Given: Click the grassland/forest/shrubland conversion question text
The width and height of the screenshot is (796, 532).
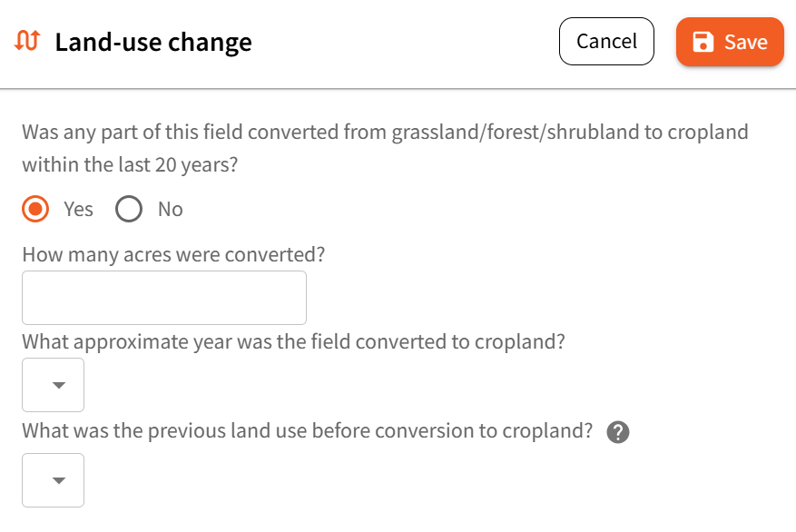Looking at the screenshot, I should click(385, 133).
